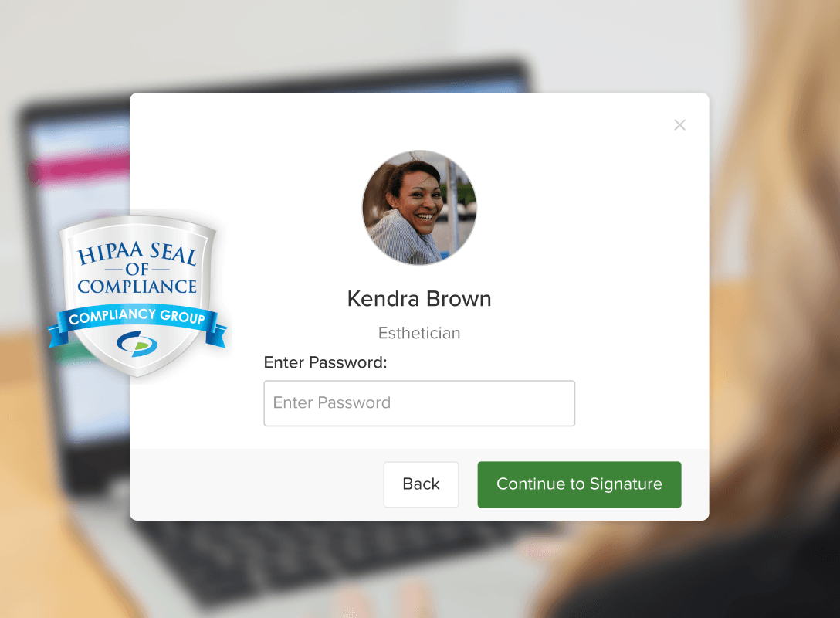
Task: Click the Esthetician job title text
Action: pos(419,333)
